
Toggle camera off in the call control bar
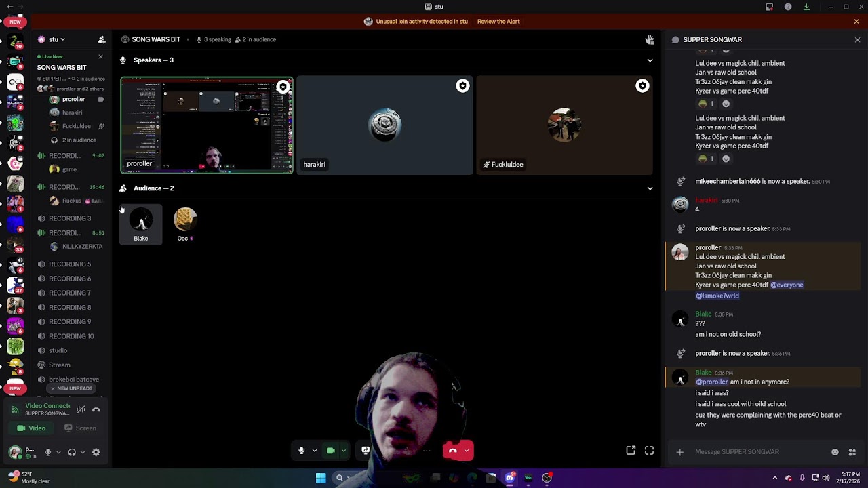tap(331, 450)
